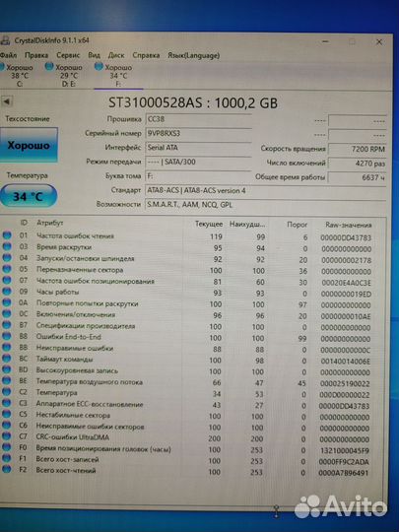This screenshot has height=532, width=399.
Task: Click status icon for attribute F1
Action: pyautogui.click(x=7, y=459)
